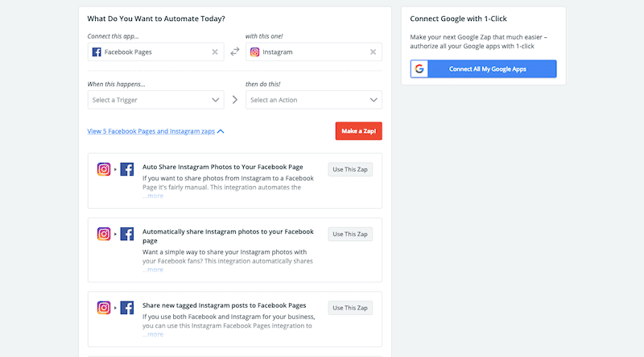Open the Select an Action dropdown

(314, 100)
